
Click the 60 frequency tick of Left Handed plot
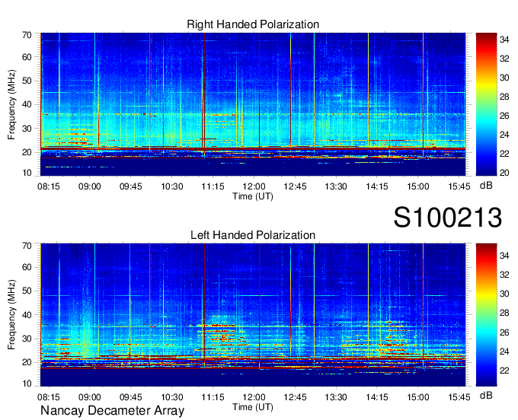(x=27, y=267)
